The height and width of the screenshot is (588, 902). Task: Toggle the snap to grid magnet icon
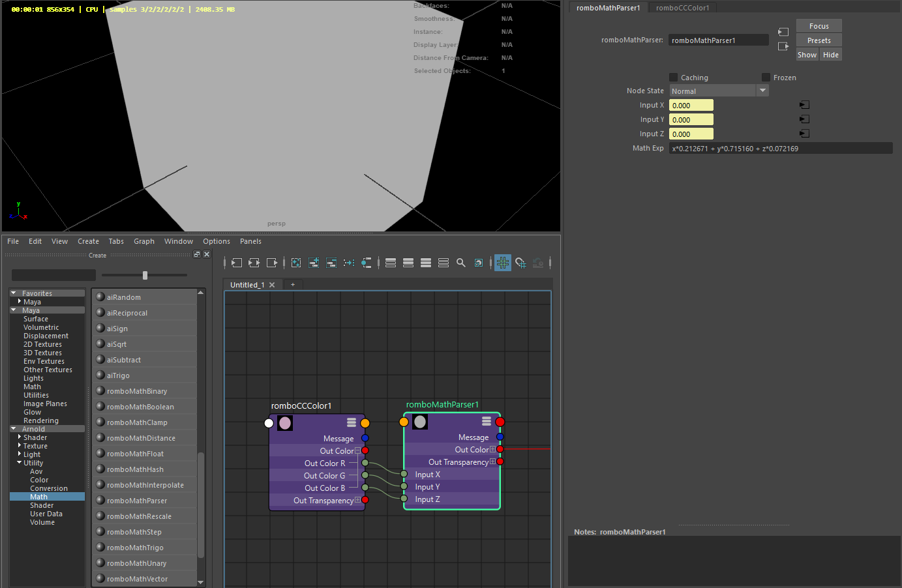click(x=520, y=263)
